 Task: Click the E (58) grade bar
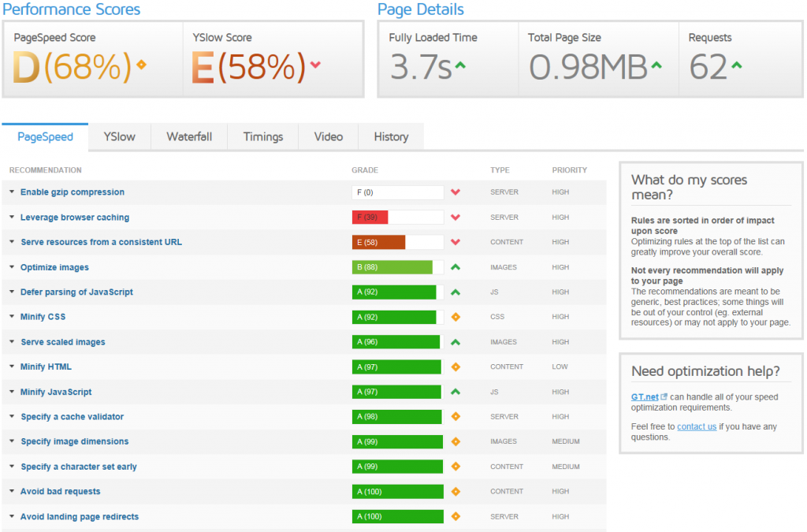pos(379,242)
